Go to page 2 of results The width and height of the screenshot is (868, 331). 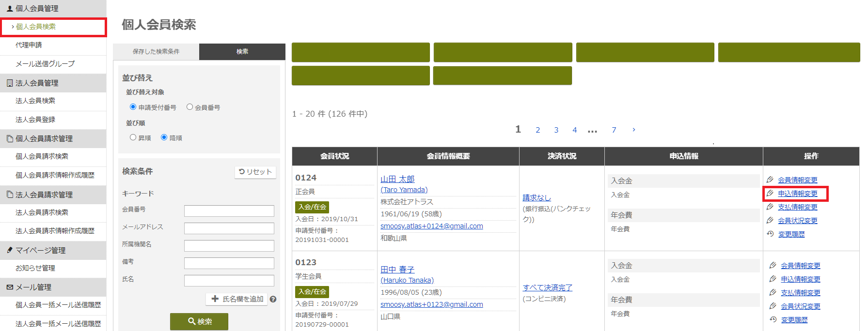[537, 130]
